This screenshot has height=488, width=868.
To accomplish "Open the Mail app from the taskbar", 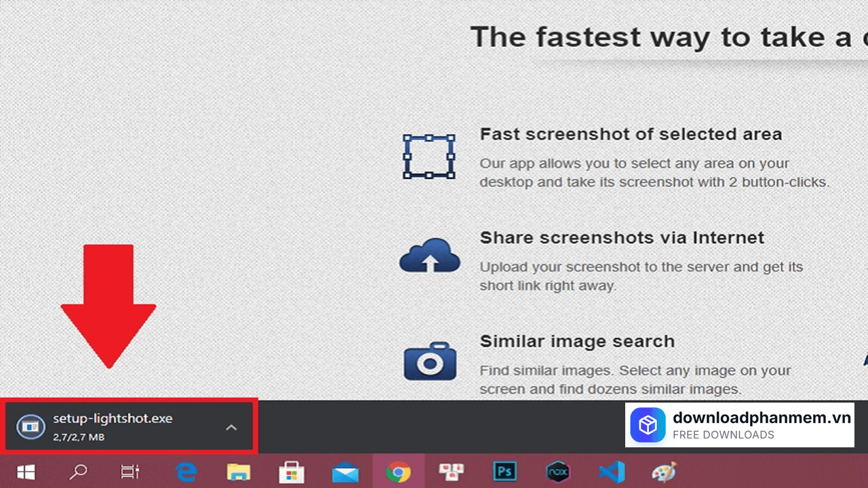I will click(x=344, y=471).
